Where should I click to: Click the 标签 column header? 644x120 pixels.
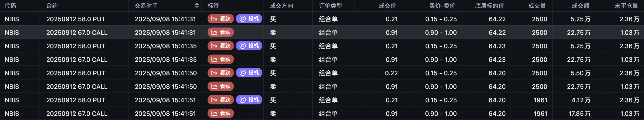coord(213,6)
